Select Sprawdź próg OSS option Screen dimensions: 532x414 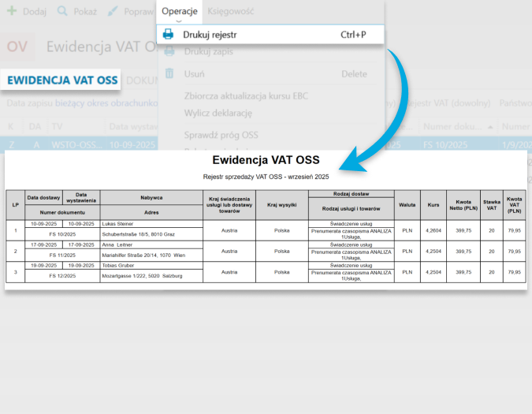[x=221, y=135]
